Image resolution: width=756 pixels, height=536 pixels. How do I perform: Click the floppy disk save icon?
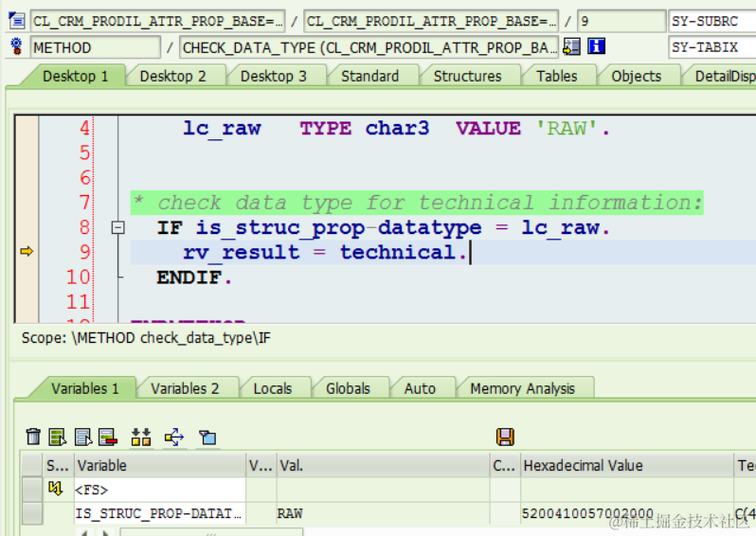point(505,437)
